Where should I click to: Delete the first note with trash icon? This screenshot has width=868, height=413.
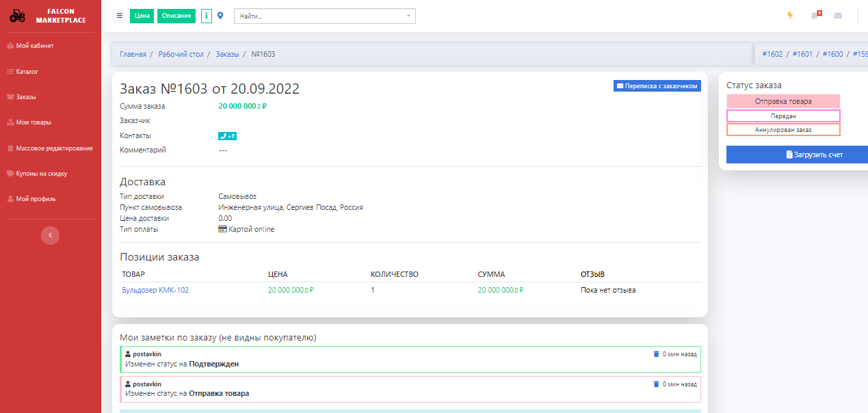(x=656, y=354)
